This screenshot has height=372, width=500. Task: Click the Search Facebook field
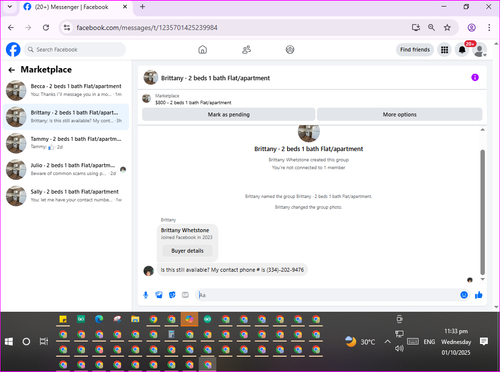[75, 50]
